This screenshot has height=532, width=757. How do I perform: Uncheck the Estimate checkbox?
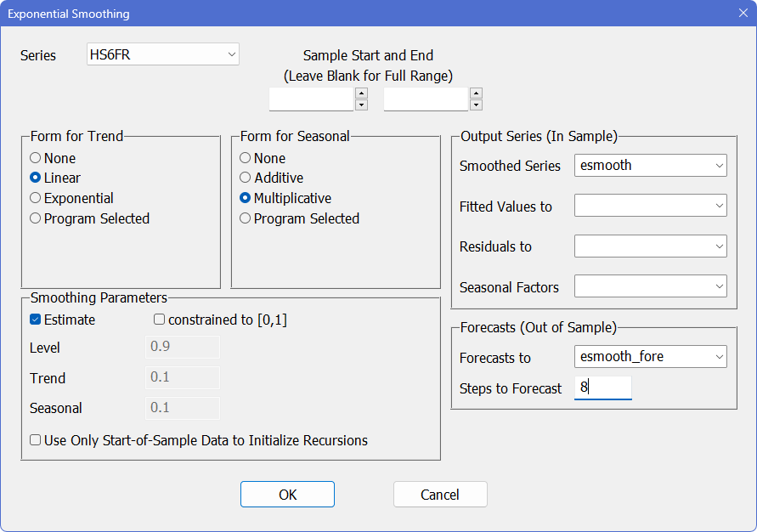pos(36,320)
